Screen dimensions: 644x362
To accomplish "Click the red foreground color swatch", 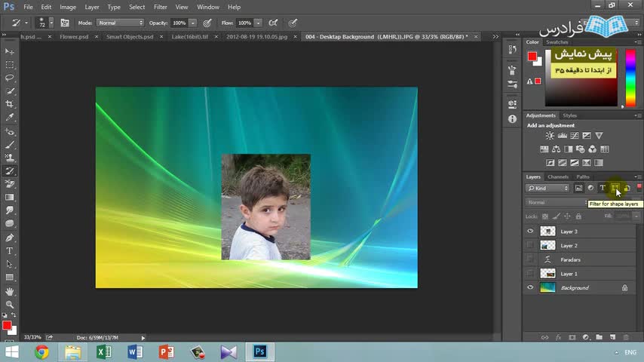I will click(7, 325).
